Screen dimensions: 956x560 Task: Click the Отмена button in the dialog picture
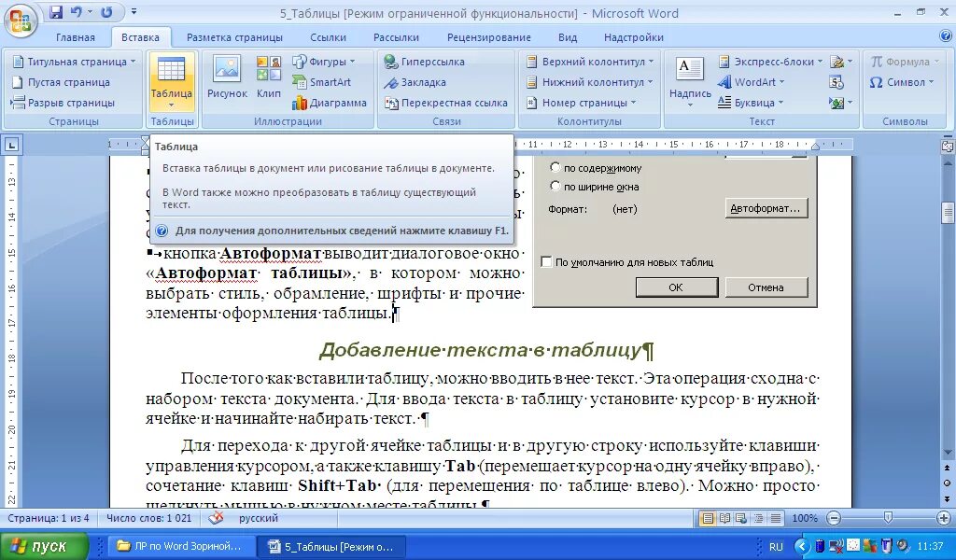pos(766,287)
